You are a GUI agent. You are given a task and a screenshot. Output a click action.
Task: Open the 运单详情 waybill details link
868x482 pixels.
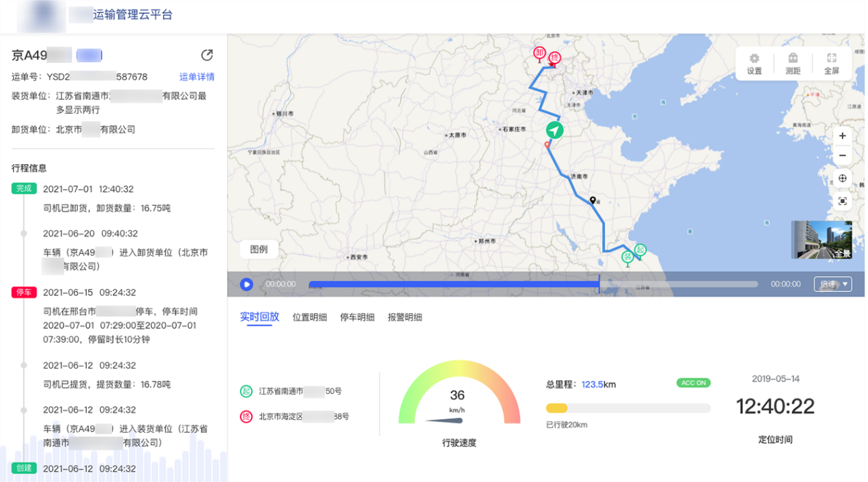pos(197,77)
